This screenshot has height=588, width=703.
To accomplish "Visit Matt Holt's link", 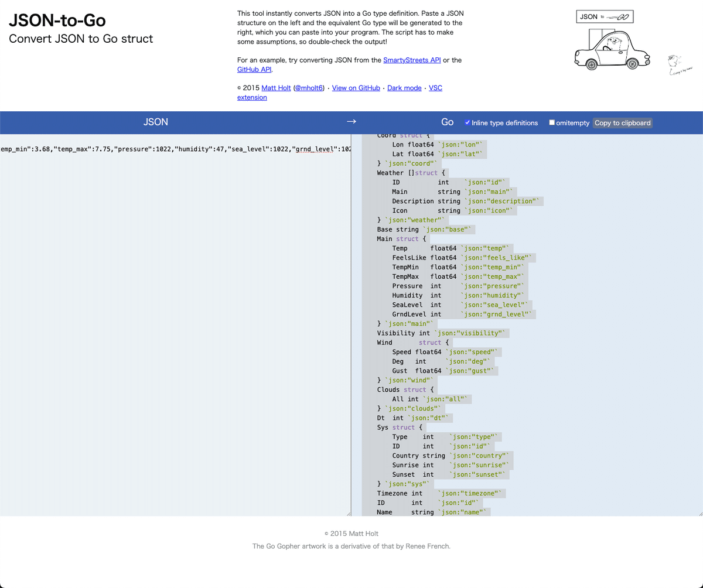I will (276, 88).
